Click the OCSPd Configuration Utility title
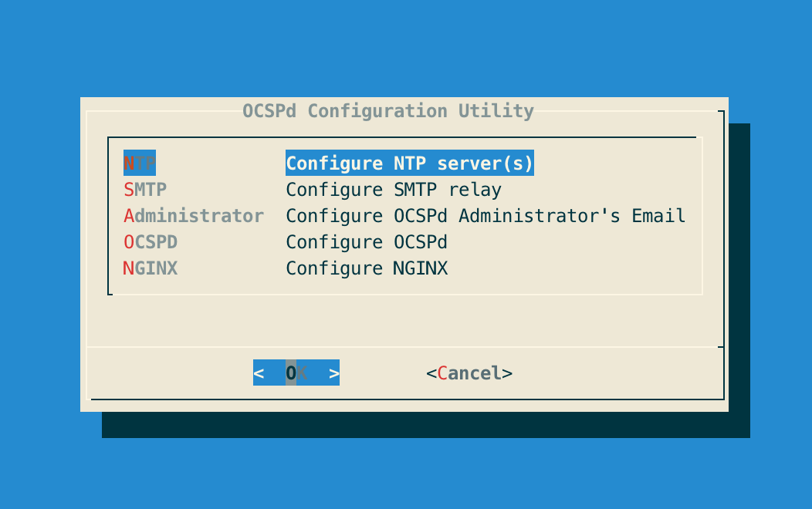Screen dimensions: 812x509 [388, 111]
